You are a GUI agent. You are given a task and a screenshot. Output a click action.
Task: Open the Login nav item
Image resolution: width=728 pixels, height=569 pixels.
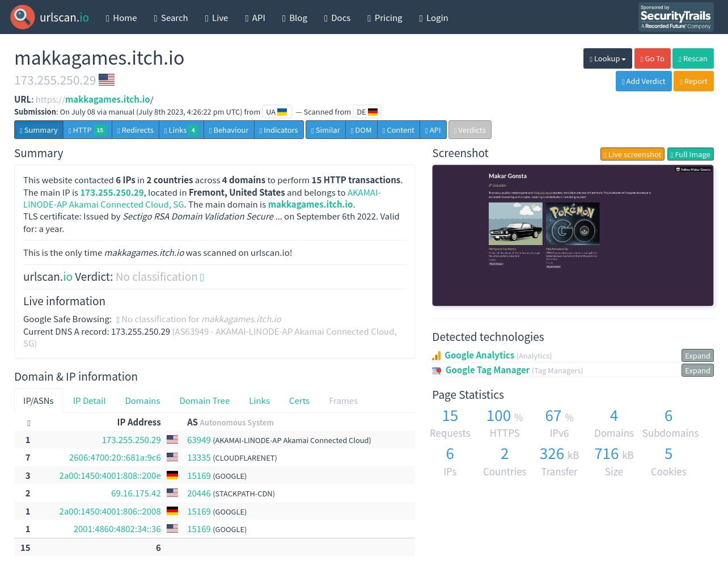(x=434, y=18)
